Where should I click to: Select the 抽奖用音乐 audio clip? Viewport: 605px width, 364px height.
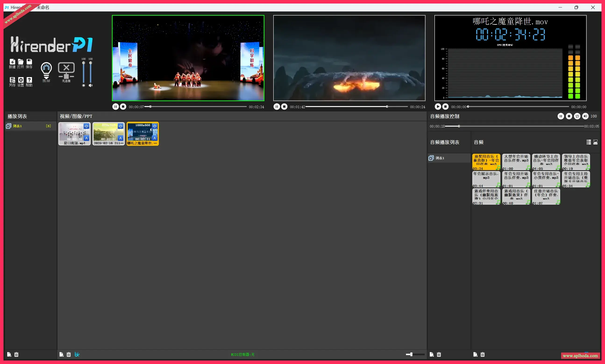pos(486,162)
